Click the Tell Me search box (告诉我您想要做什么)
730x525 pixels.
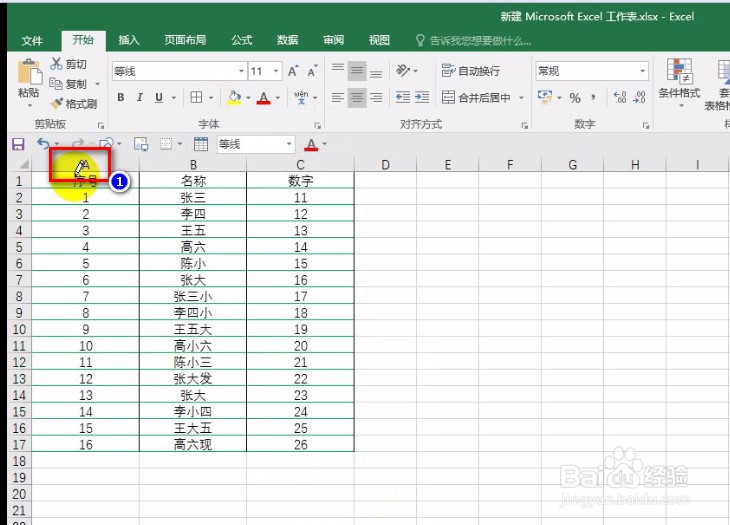[x=473, y=40]
